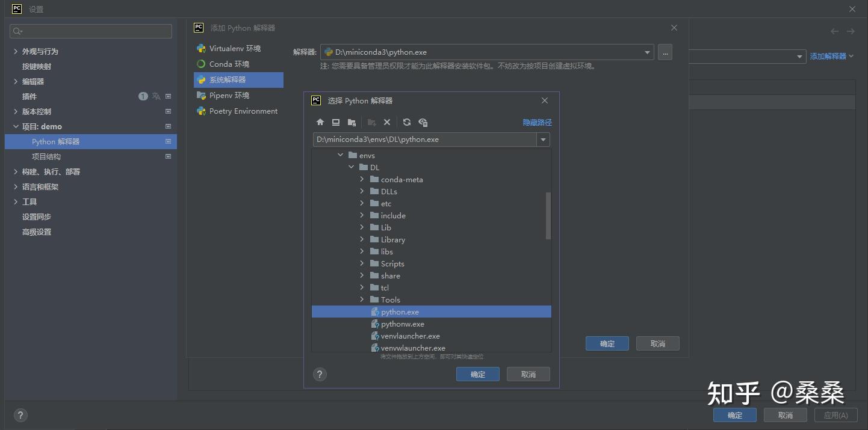Click the forward arrow in Settings window

851,31
